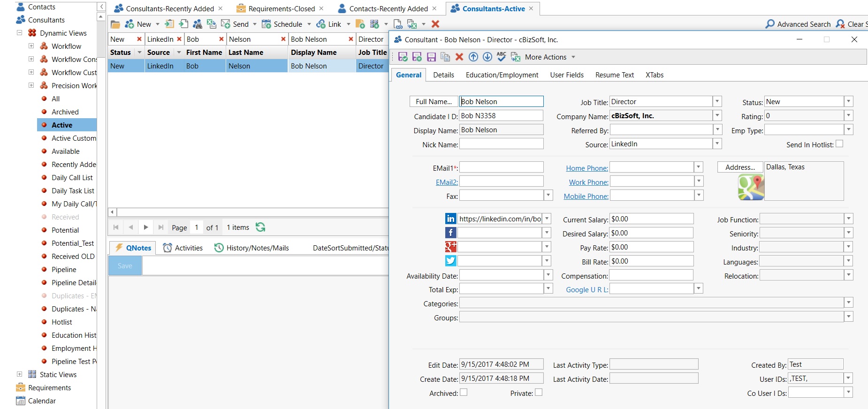Image resolution: width=868 pixels, height=409 pixels.
Task: Check the Private checkbox
Action: click(539, 393)
